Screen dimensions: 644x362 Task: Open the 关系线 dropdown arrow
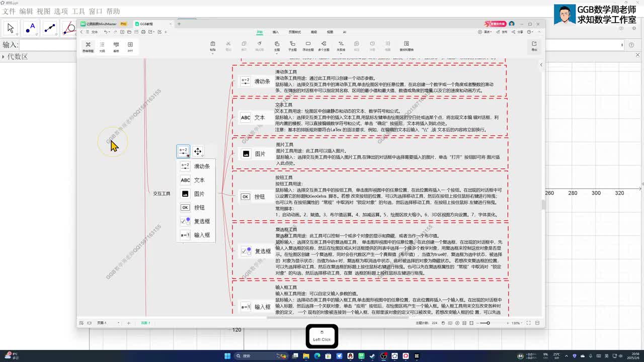click(x=341, y=53)
